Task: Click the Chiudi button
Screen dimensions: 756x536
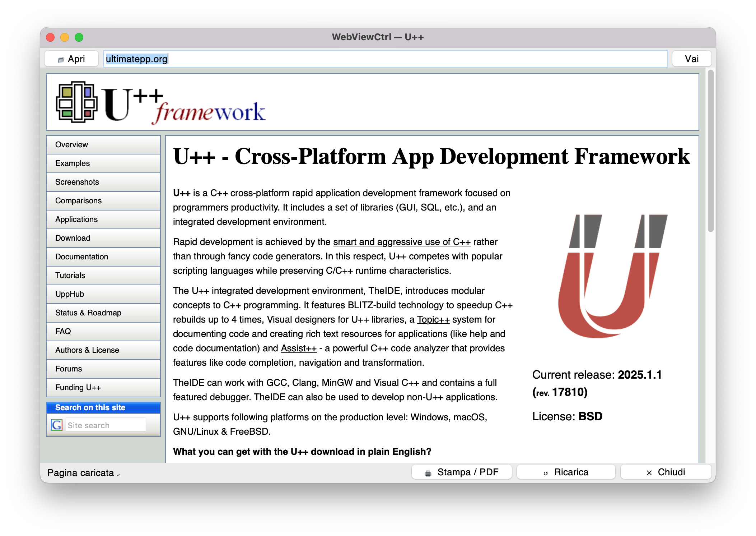Action: (666, 472)
